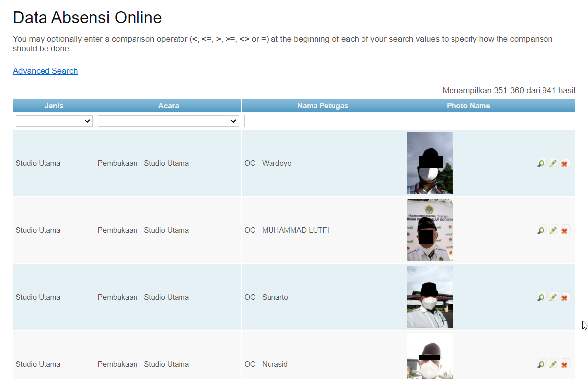Select the name text 'OC - MUHAMMAD LUTFI'
The height and width of the screenshot is (379, 588).
click(287, 230)
